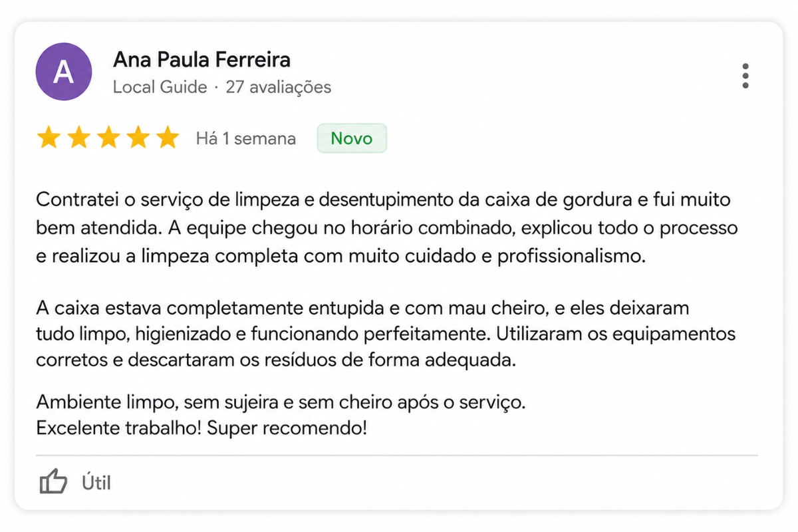798x532 pixels.
Task: Select the second rating star
Action: [x=78, y=138]
